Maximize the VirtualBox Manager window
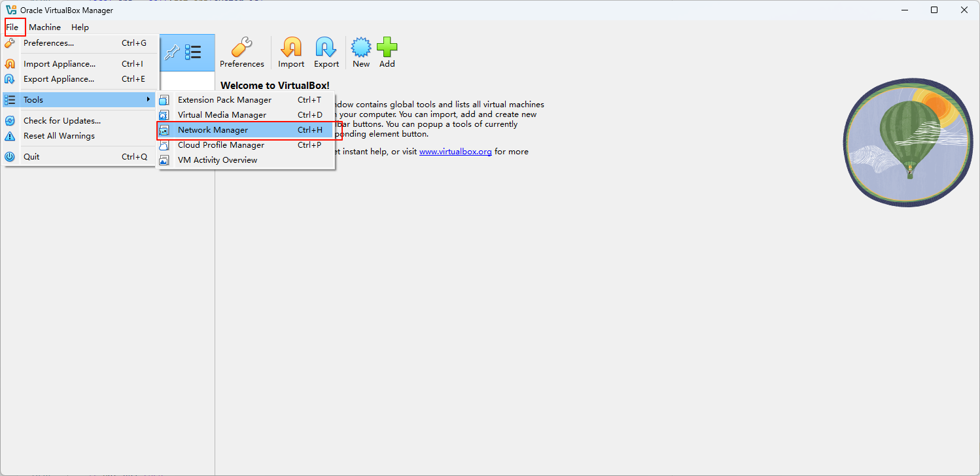The width and height of the screenshot is (980, 476). pyautogui.click(x=934, y=10)
